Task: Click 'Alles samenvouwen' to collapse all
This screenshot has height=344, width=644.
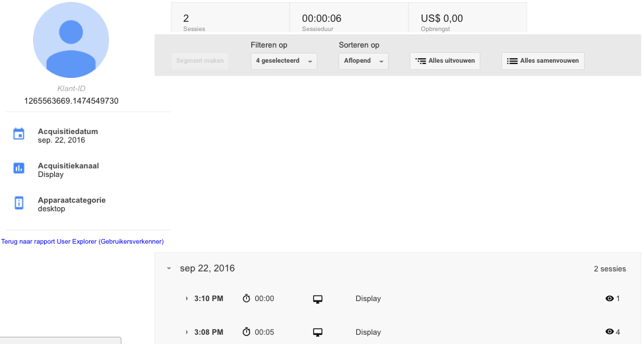Action: (x=542, y=61)
